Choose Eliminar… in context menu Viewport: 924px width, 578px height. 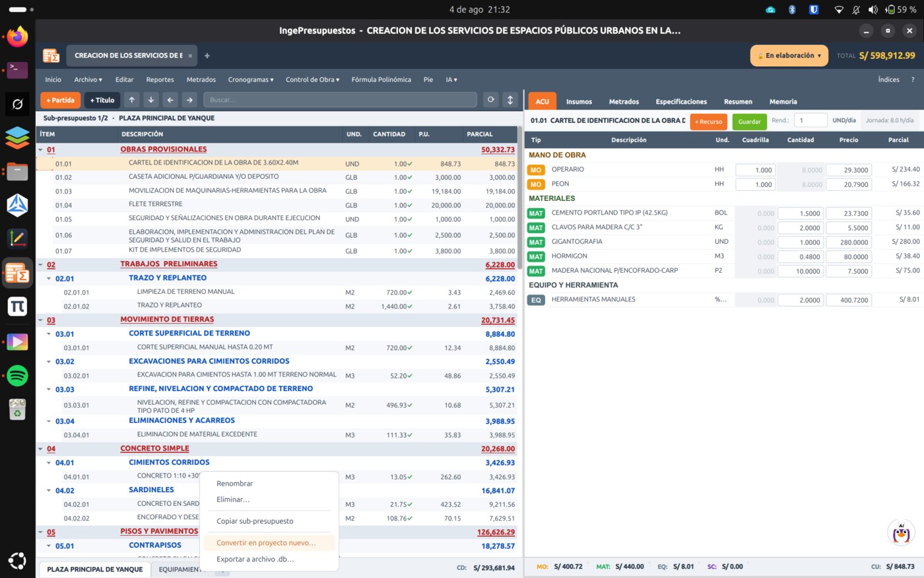[x=269, y=499]
